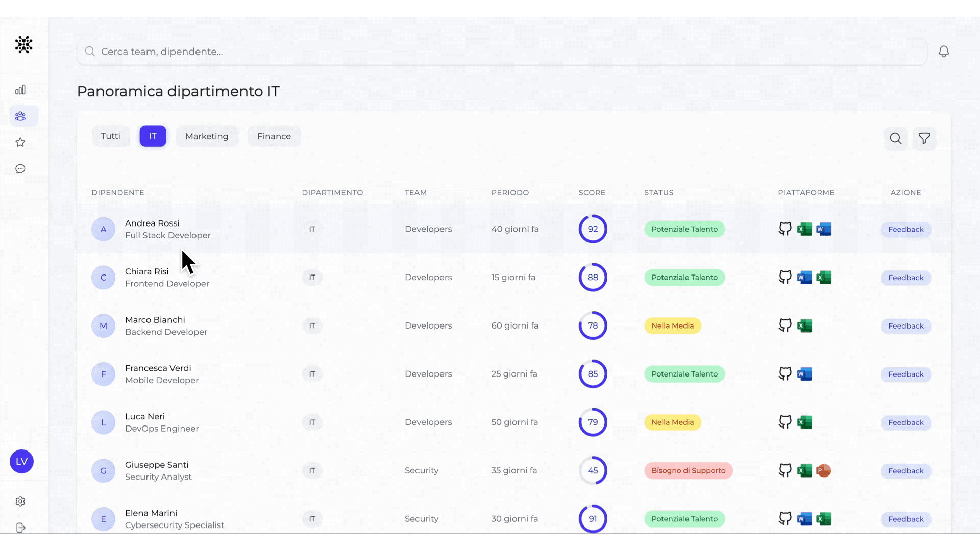Select the Marketing filter tab
This screenshot has width=980, height=551.
coord(207,136)
